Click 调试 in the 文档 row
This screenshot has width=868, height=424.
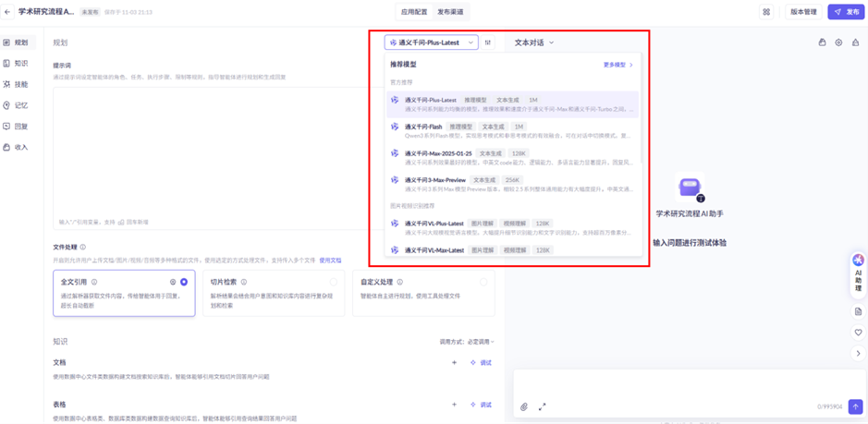click(x=481, y=362)
